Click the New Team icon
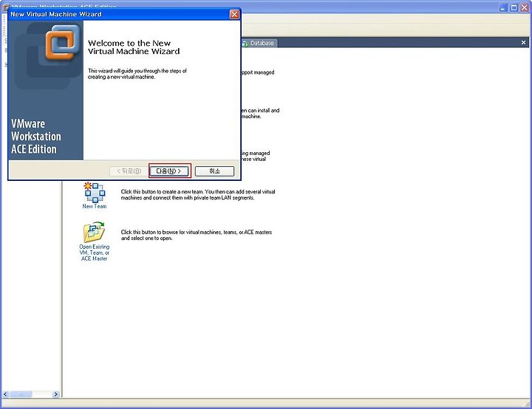Screen dimensions: 532x409 (x=95, y=192)
